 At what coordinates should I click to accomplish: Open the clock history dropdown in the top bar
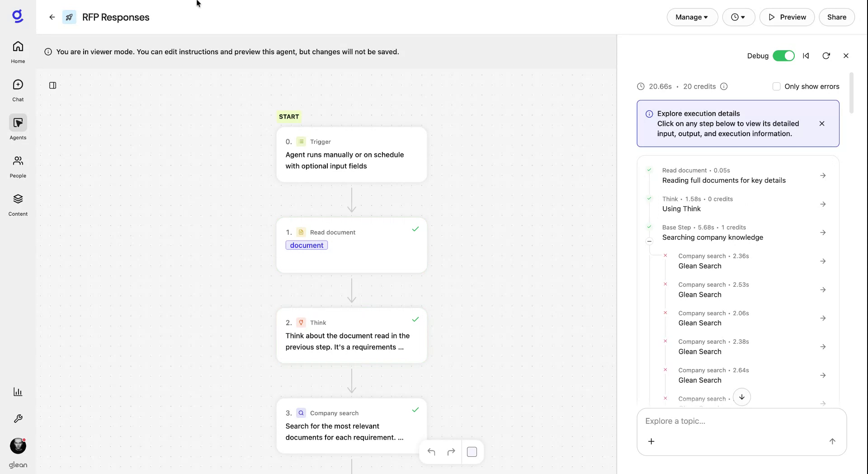[738, 17]
